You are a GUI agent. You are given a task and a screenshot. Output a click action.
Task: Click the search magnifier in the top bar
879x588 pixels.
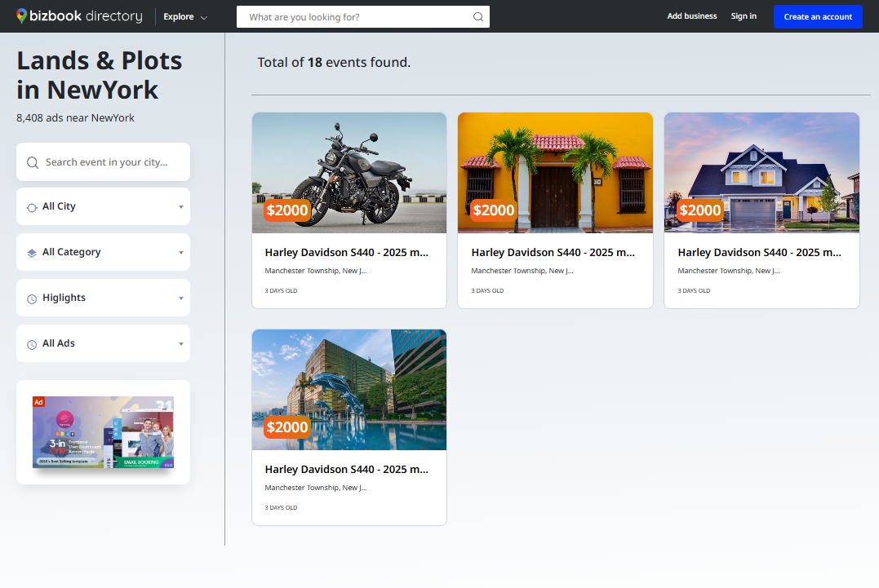pyautogui.click(x=478, y=16)
